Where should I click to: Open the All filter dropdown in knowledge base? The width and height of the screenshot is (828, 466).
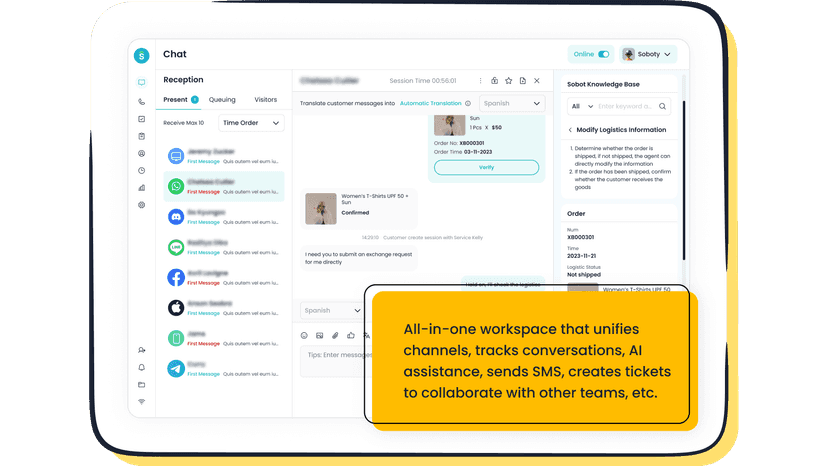582,106
